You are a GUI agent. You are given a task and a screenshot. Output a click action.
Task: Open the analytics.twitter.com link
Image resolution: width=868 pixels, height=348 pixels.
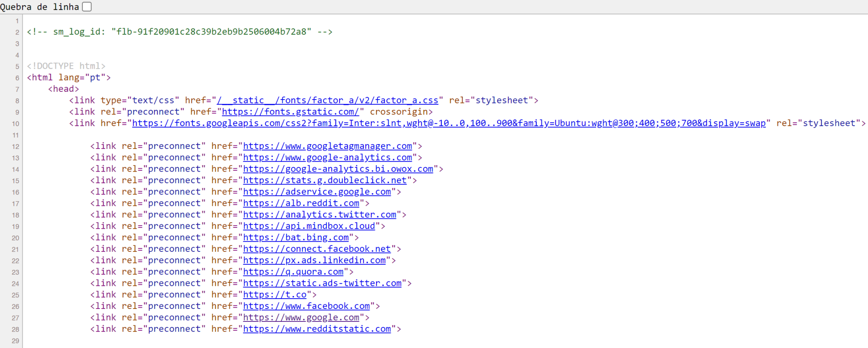[x=320, y=215]
